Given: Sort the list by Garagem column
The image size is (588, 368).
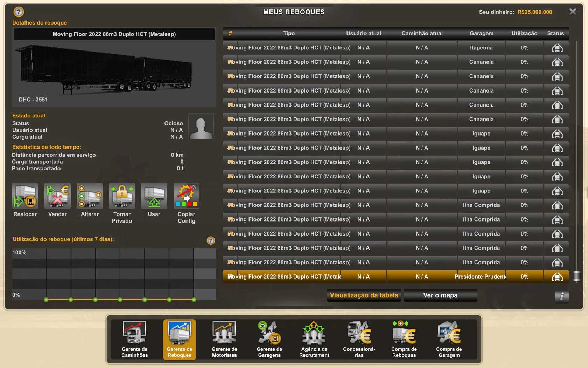Looking at the screenshot, I should click(481, 33).
